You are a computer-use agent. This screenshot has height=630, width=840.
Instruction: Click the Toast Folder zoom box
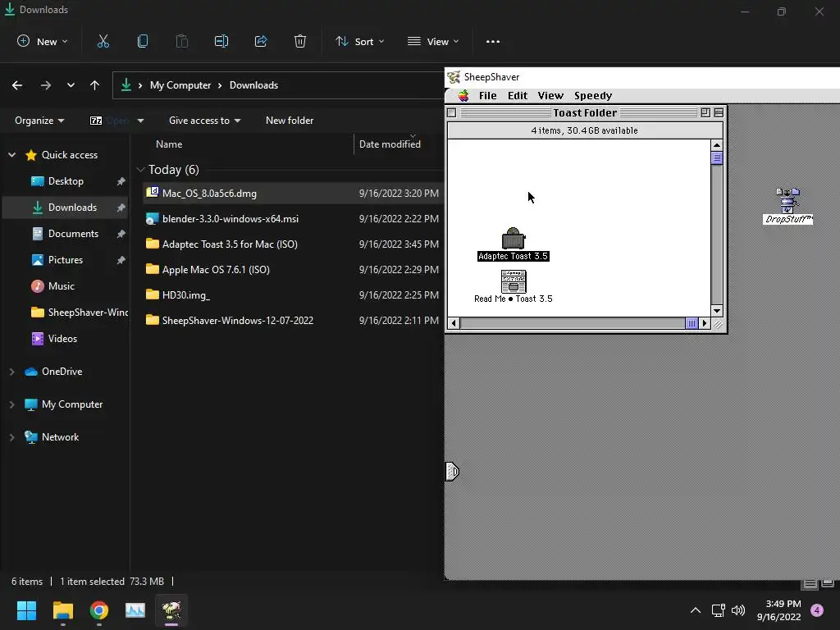pos(705,112)
